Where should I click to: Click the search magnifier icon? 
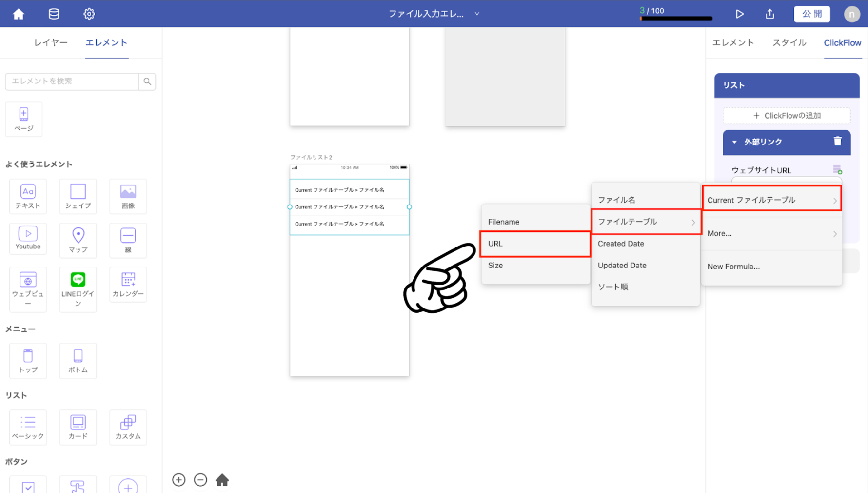pyautogui.click(x=147, y=82)
